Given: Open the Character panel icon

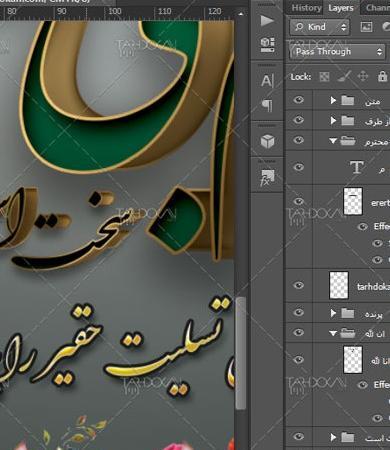Looking at the screenshot, I should 267,80.
